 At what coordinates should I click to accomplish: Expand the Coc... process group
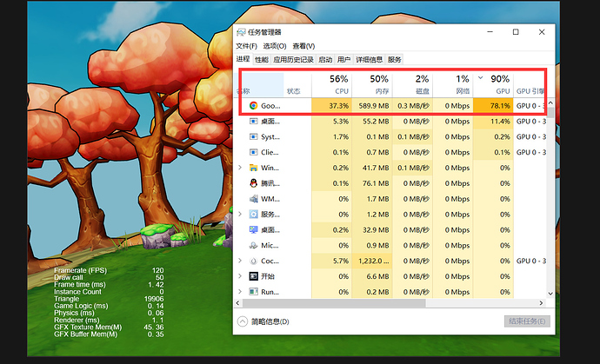pos(240,261)
